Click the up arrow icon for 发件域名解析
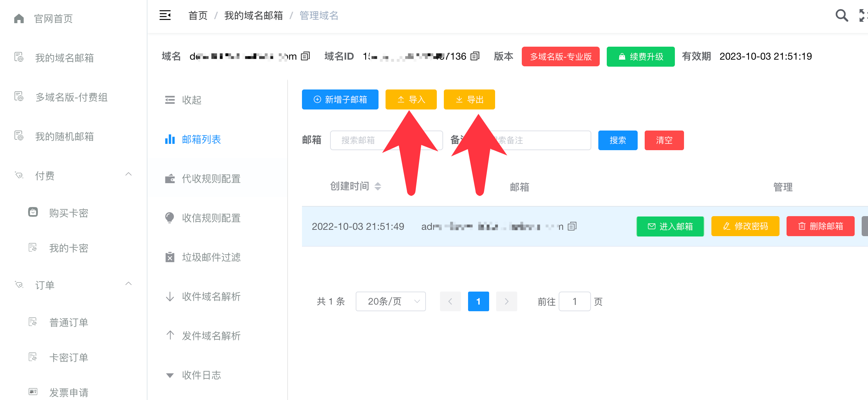This screenshot has height=400, width=868. click(x=170, y=335)
